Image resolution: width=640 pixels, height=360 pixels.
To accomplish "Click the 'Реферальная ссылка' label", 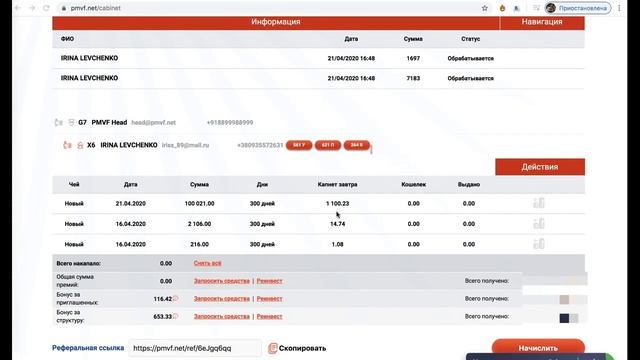I will [x=88, y=348].
